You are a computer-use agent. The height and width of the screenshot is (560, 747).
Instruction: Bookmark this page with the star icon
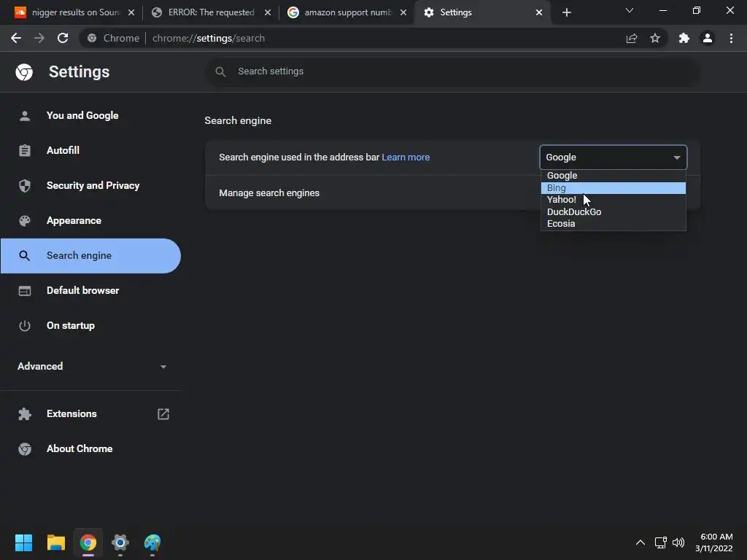(655, 38)
